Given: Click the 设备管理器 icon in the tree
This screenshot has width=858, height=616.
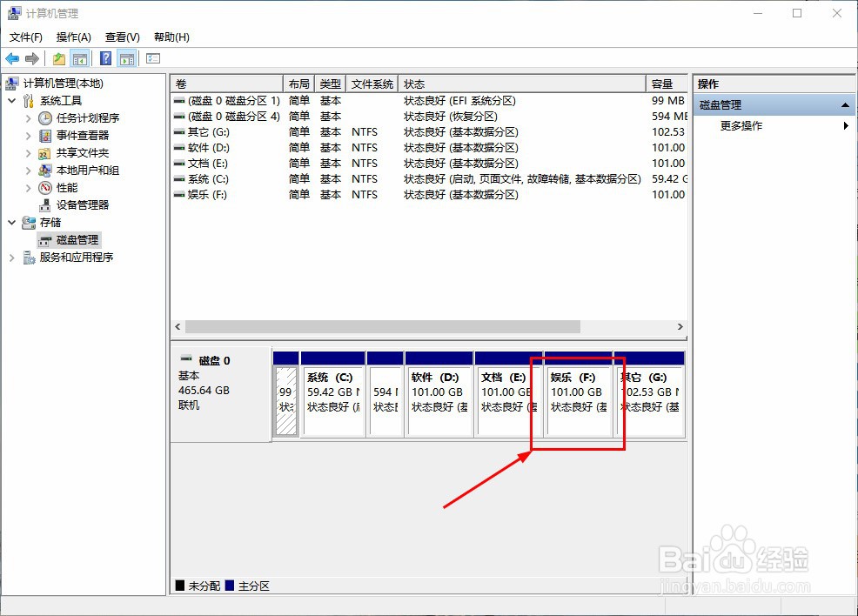Looking at the screenshot, I should pos(45,205).
